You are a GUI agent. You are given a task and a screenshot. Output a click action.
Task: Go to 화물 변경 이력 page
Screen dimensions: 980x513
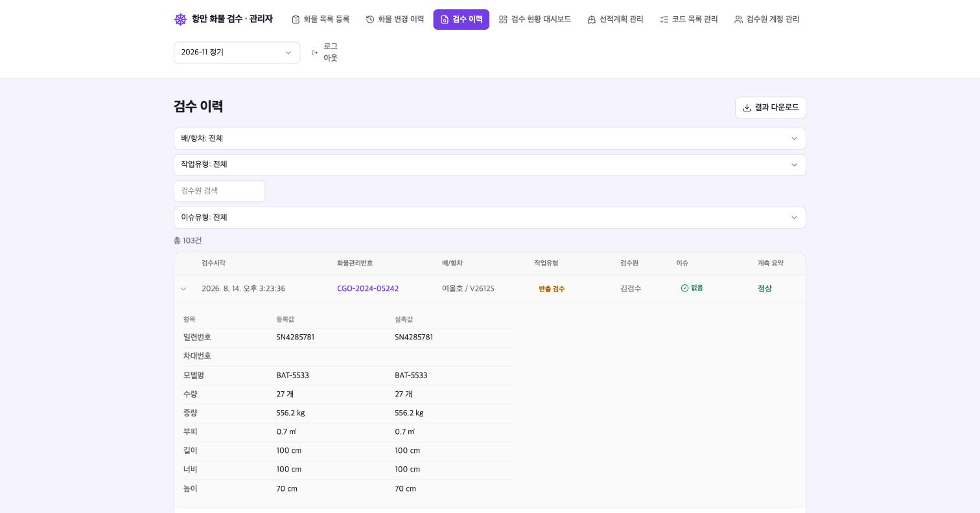point(395,19)
